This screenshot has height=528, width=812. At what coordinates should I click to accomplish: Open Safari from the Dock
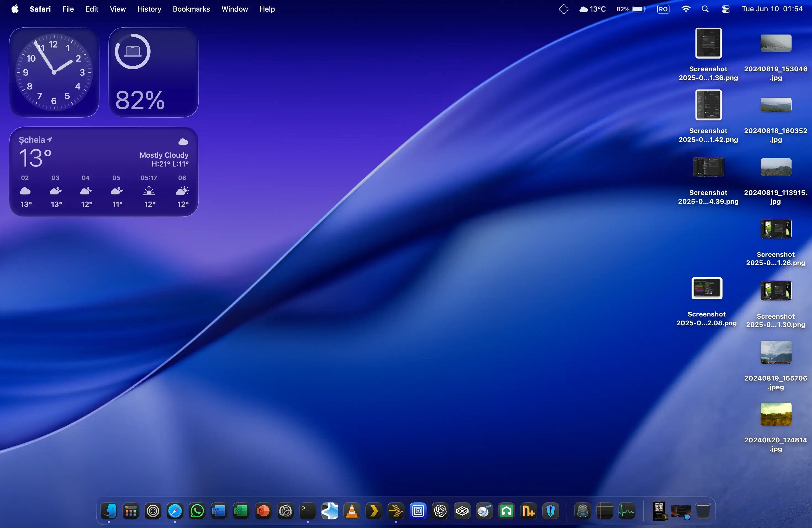[x=175, y=511]
